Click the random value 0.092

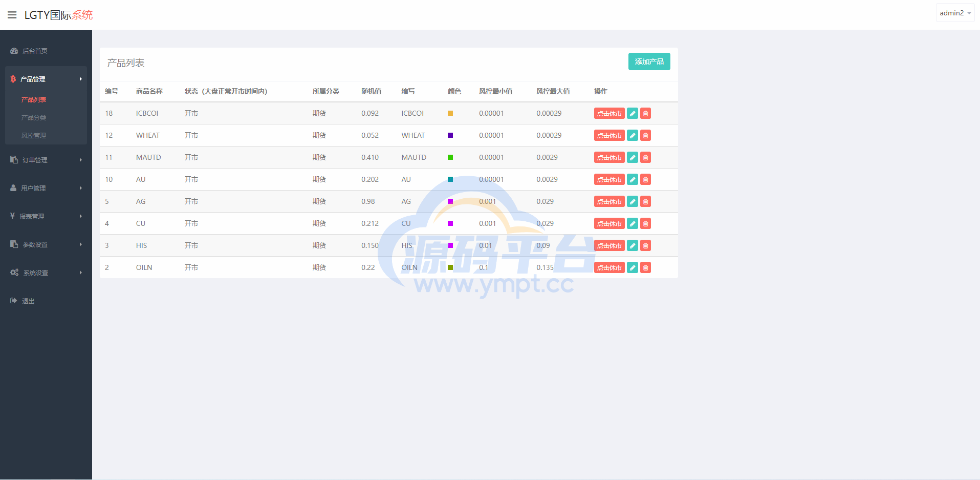point(370,113)
